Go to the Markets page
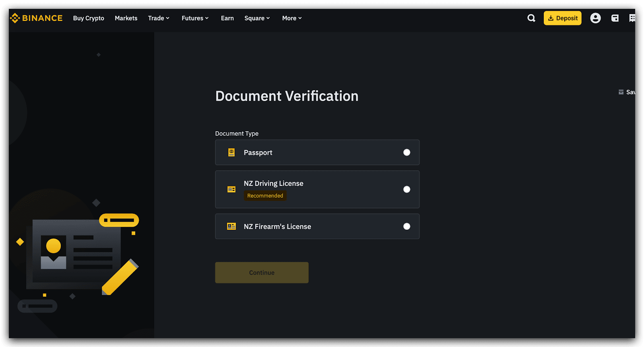 (126, 18)
